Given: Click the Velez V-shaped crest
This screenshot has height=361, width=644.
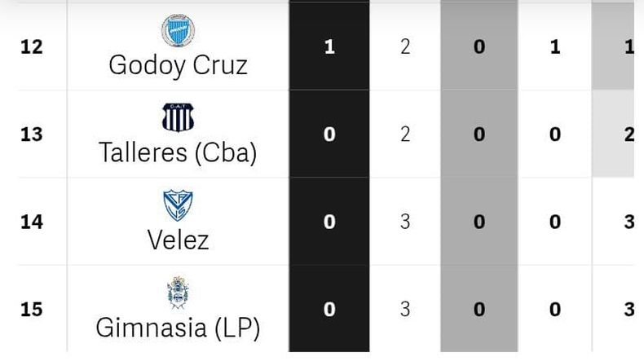Looking at the screenshot, I should pos(178,205).
